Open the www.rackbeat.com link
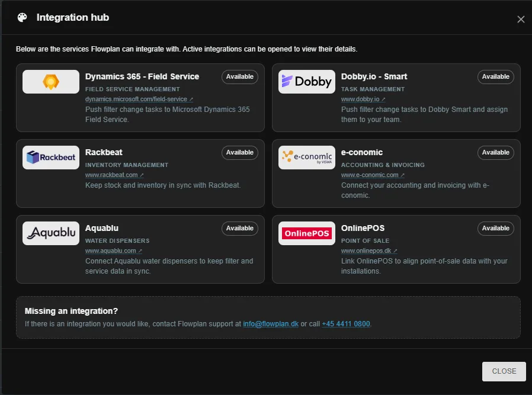 coord(114,175)
